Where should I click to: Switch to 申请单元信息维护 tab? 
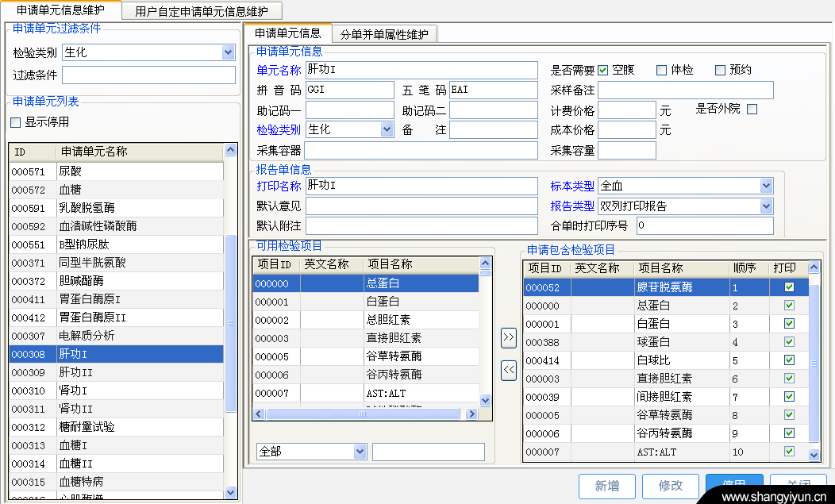[x=60, y=10]
